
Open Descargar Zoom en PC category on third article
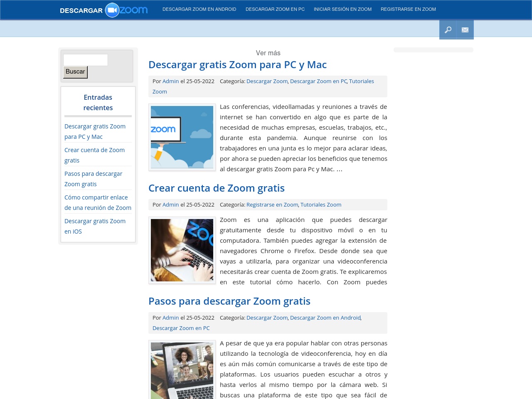pyautogui.click(x=181, y=328)
